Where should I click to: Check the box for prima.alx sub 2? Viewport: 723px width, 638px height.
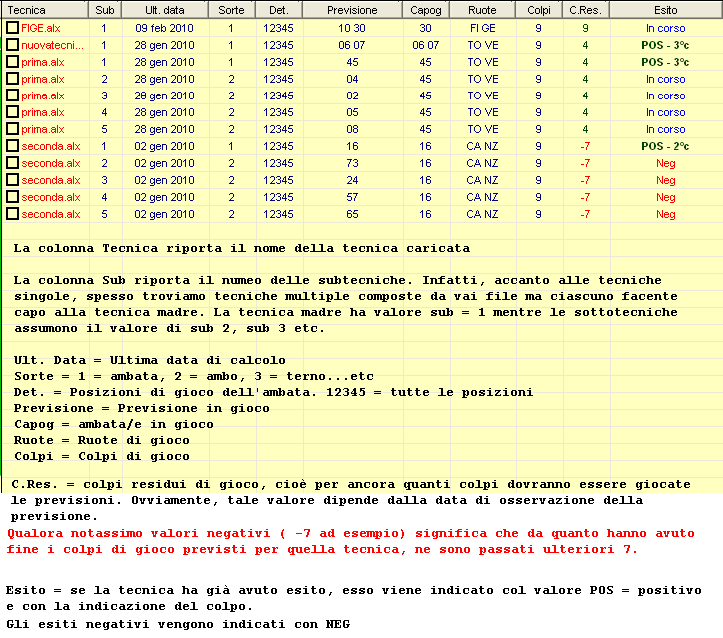click(12, 79)
